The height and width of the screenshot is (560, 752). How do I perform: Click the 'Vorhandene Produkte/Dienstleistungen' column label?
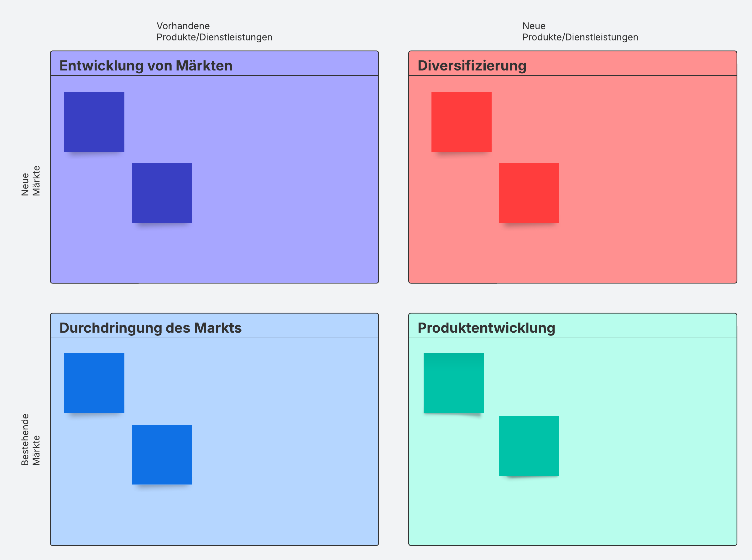pos(214,32)
